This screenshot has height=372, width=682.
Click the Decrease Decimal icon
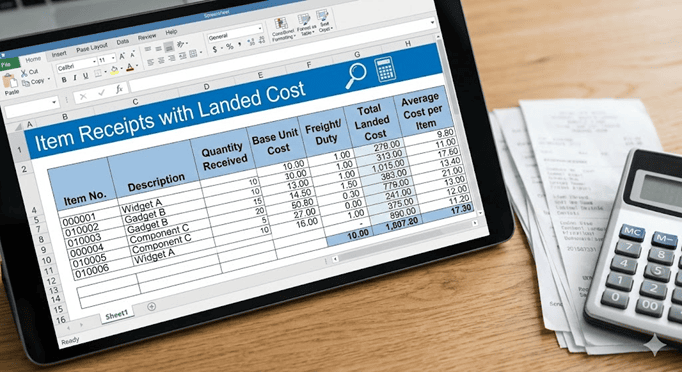262,40
